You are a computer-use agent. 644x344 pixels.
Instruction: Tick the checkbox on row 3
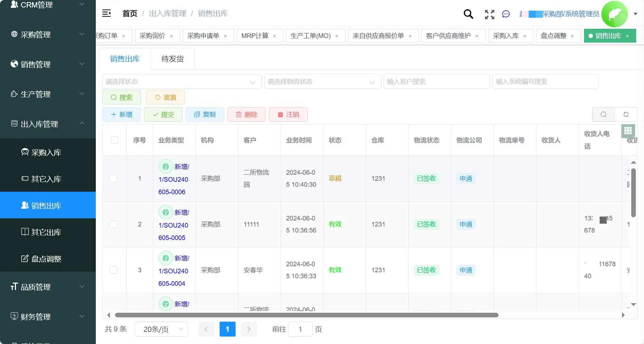pos(114,270)
